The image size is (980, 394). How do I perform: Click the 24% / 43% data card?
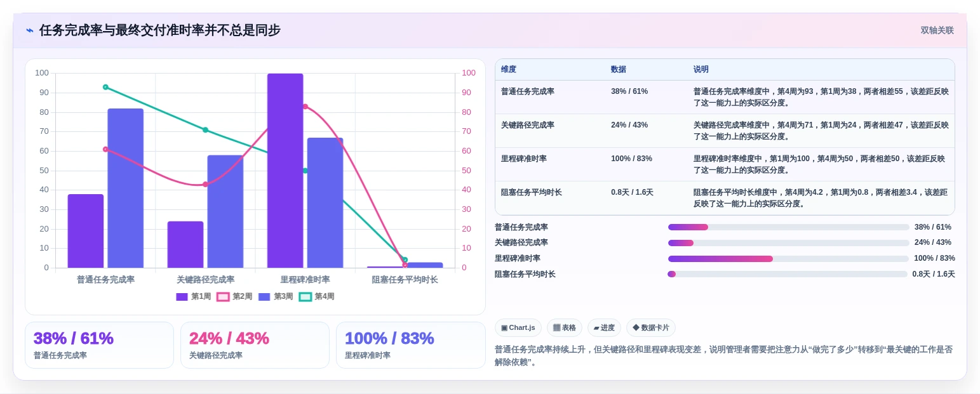point(255,345)
